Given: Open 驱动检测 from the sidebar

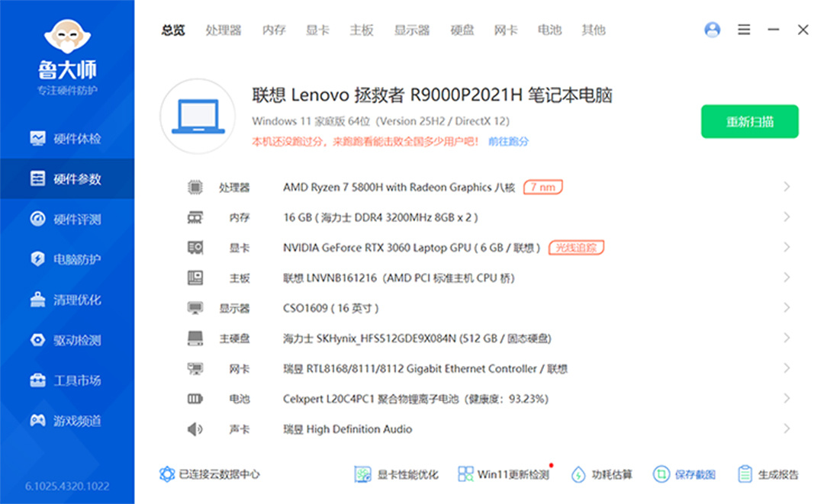Looking at the screenshot, I should pos(66,340).
